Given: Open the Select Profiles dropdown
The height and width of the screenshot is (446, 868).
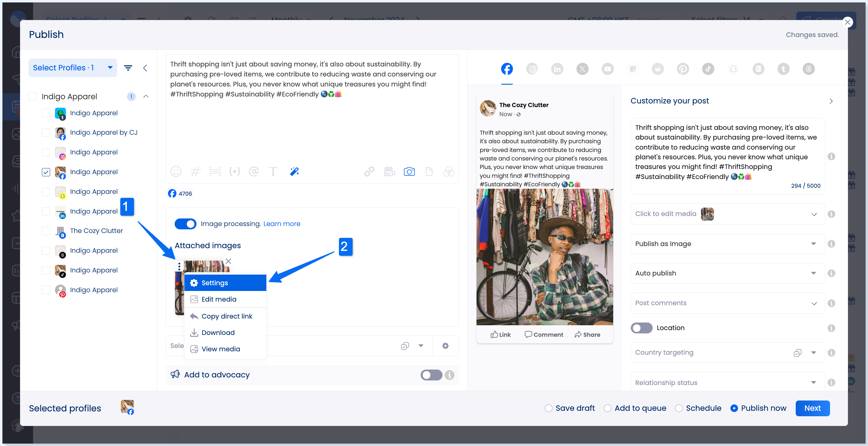Looking at the screenshot, I should click(73, 68).
